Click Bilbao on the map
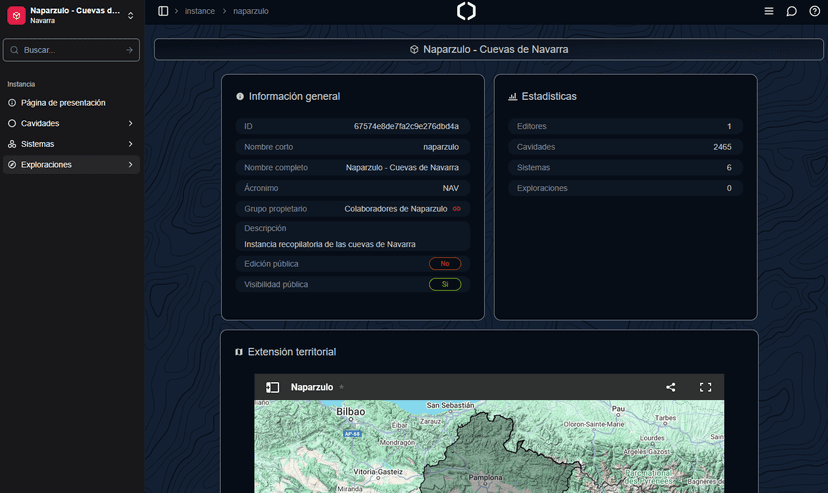Viewport: 828px width, 493px height. (351, 412)
